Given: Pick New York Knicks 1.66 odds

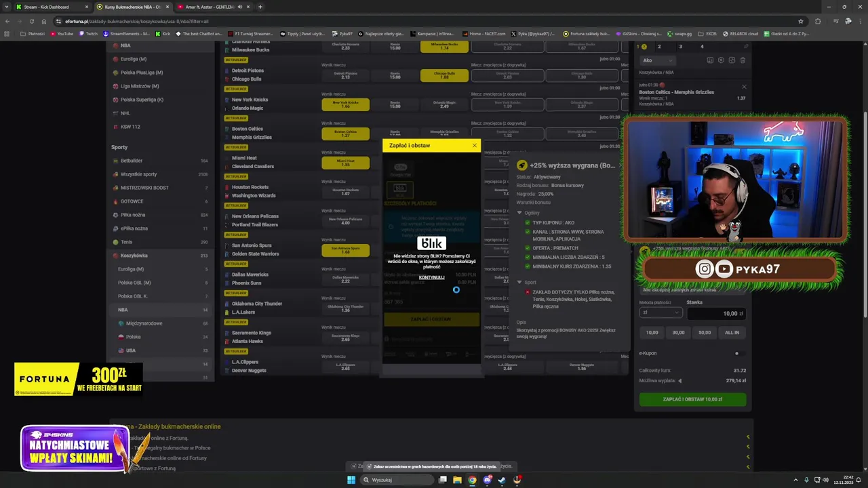Looking at the screenshot, I should [345, 105].
